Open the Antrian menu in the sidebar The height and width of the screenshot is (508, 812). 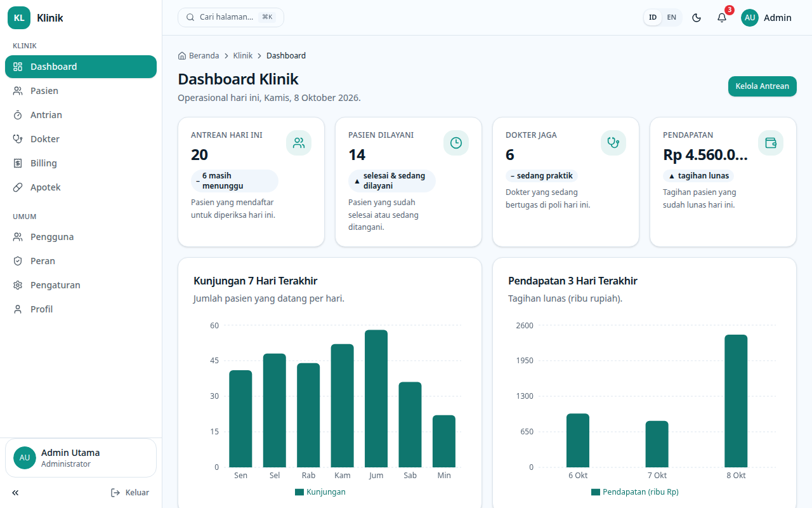[x=81, y=115]
